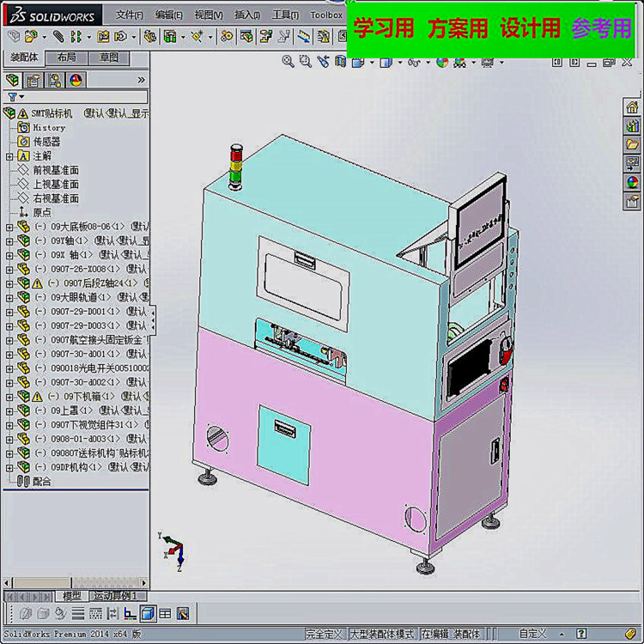Click the Linear Component Pattern icon
This screenshot has width=644, height=644.
(76, 37)
